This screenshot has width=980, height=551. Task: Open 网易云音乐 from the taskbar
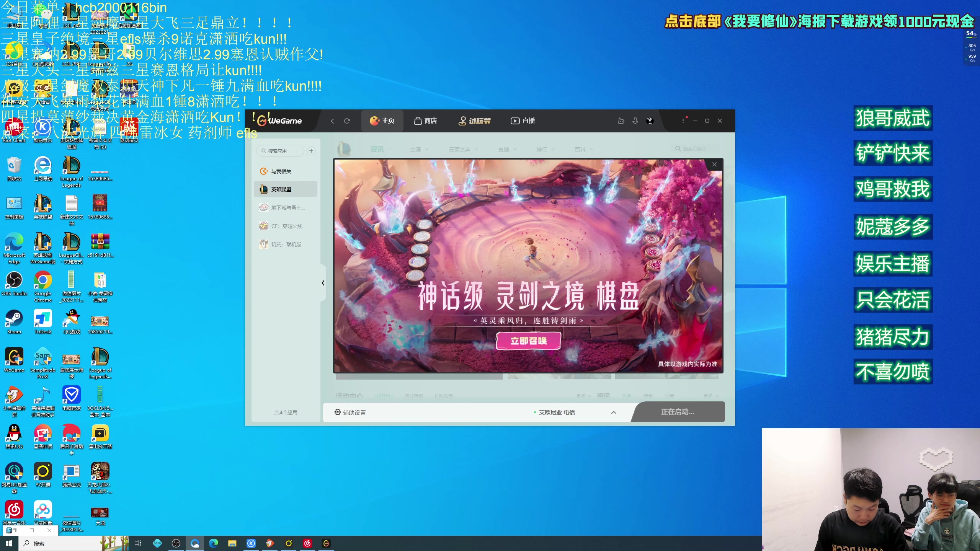307,543
